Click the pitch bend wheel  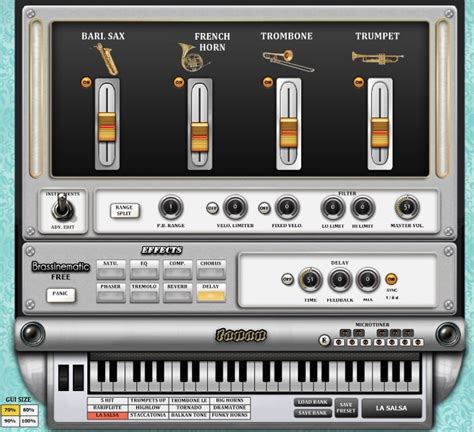click(63, 377)
